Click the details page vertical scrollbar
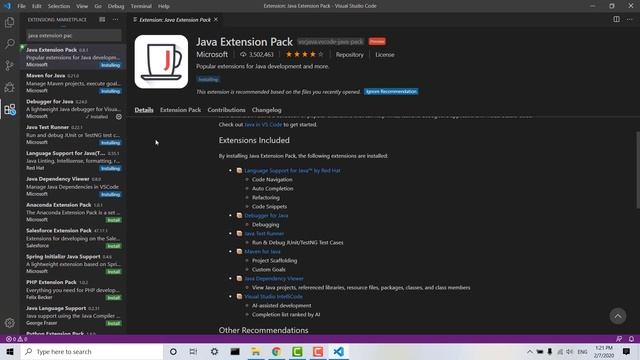Screen dimensions: 640x360 click(638, 169)
